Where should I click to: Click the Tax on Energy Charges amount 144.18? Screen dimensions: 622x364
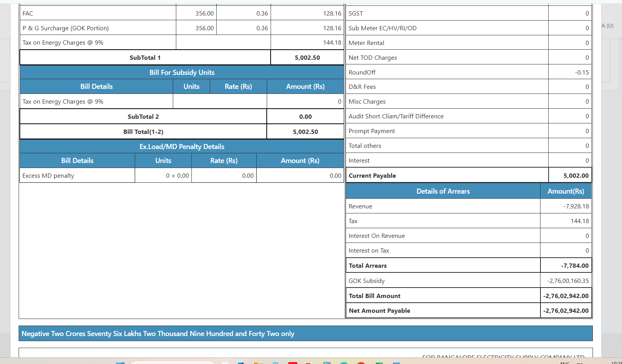click(332, 43)
